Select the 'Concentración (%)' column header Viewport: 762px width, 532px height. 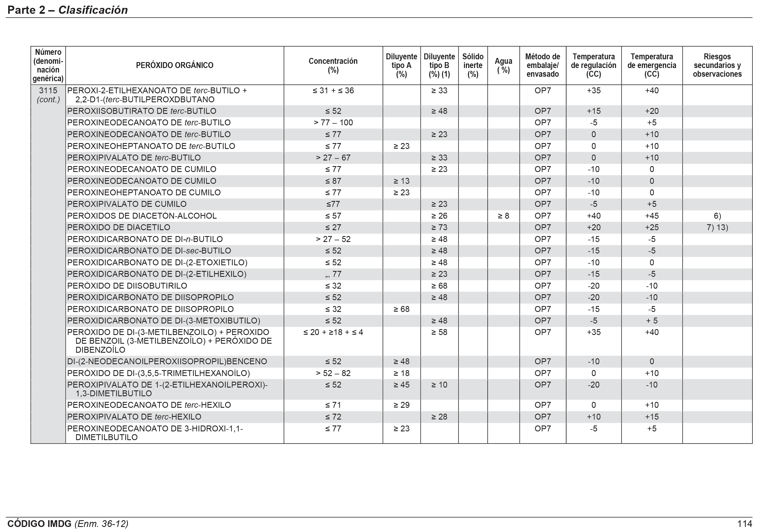point(333,65)
